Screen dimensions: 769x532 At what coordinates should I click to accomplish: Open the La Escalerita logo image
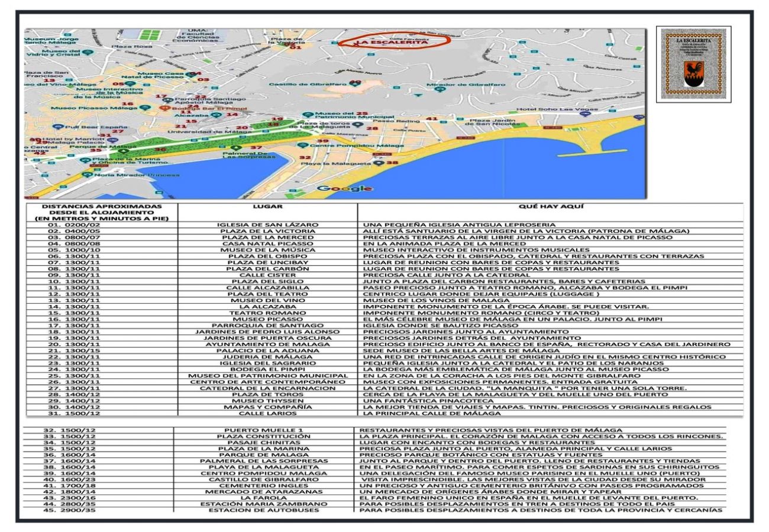(693, 64)
